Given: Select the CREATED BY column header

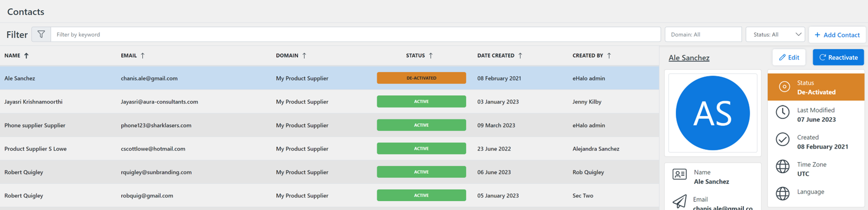Looking at the screenshot, I should pos(588,56).
